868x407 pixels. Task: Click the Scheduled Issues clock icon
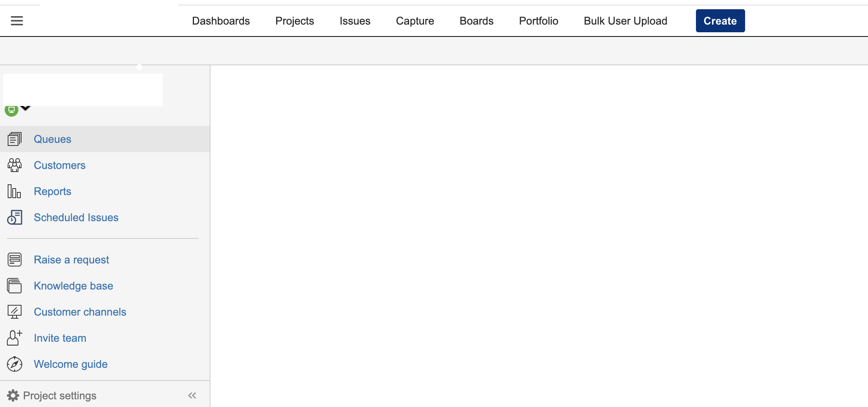click(14, 217)
